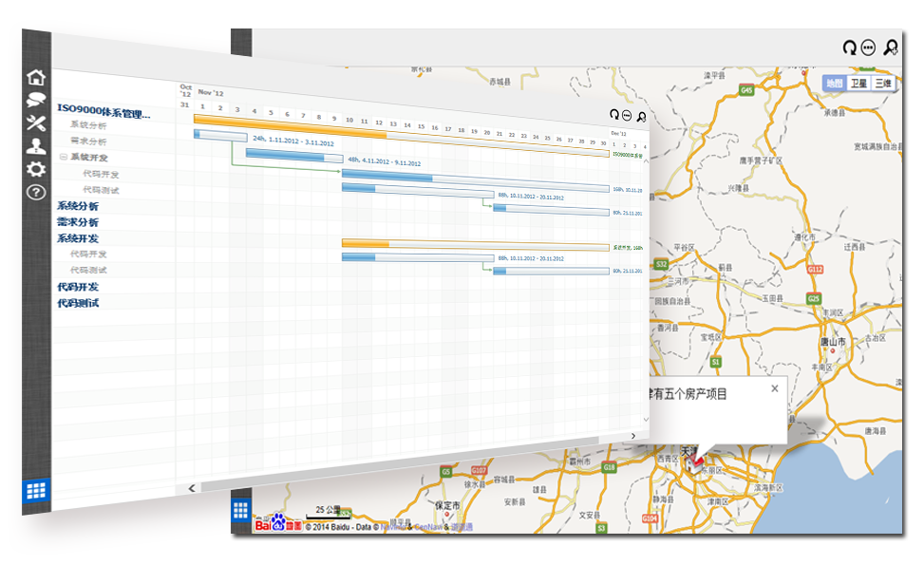The width and height of the screenshot is (924, 584).
Task: Select the gray 系统分析 subtask row
Action: pos(88,125)
